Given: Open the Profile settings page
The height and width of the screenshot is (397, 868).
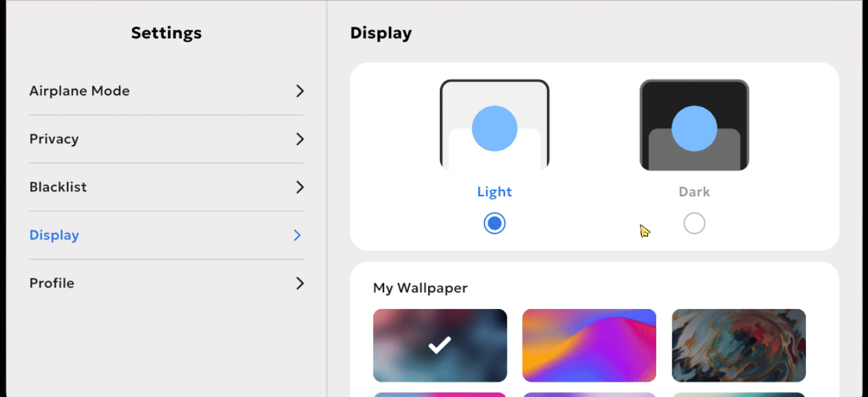Looking at the screenshot, I should click(x=167, y=283).
